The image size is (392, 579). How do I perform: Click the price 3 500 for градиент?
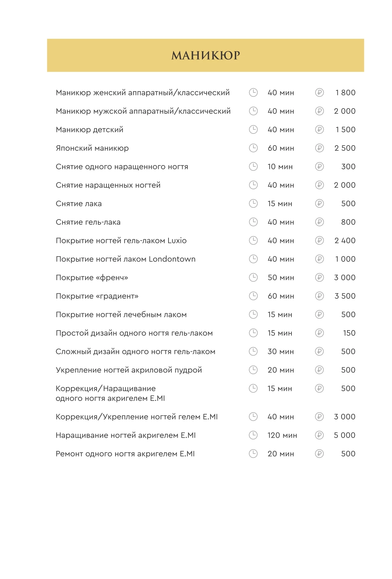345,296
